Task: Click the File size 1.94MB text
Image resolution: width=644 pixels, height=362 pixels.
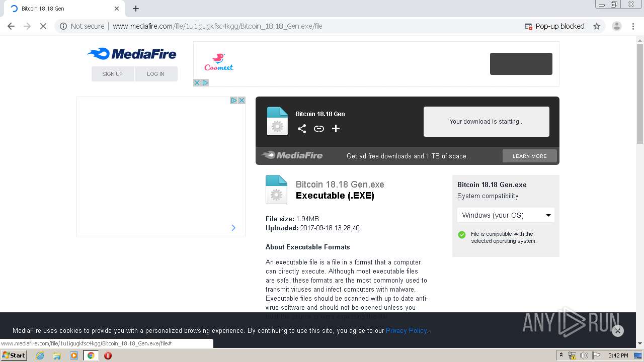Action: click(292, 219)
